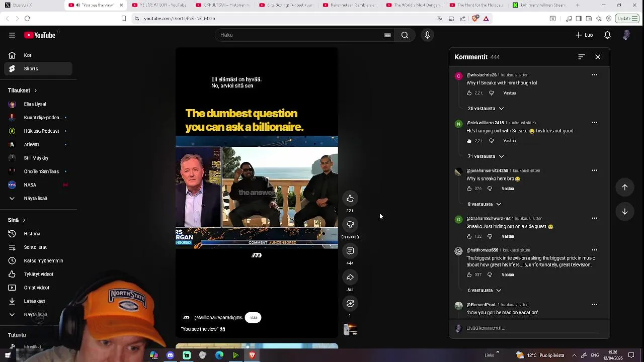
Task: Reply to @jonahservitz4268 via Vastaa
Action: 508,189
